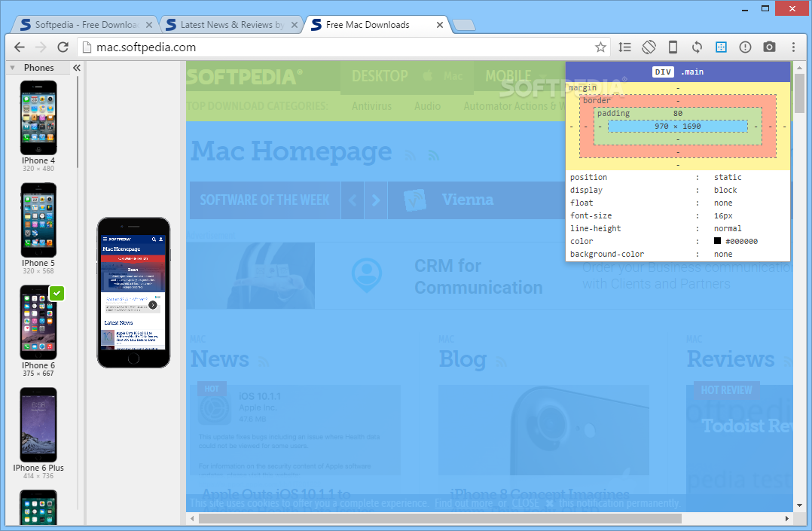Click the forward navigation arrow
Screen dimensions: 812x531
point(41,47)
